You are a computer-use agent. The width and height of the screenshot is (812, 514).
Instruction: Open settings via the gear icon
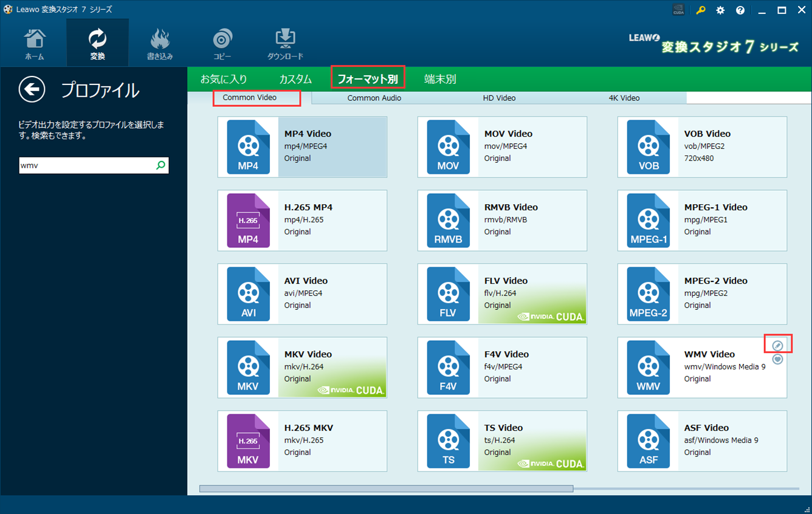[x=720, y=10]
